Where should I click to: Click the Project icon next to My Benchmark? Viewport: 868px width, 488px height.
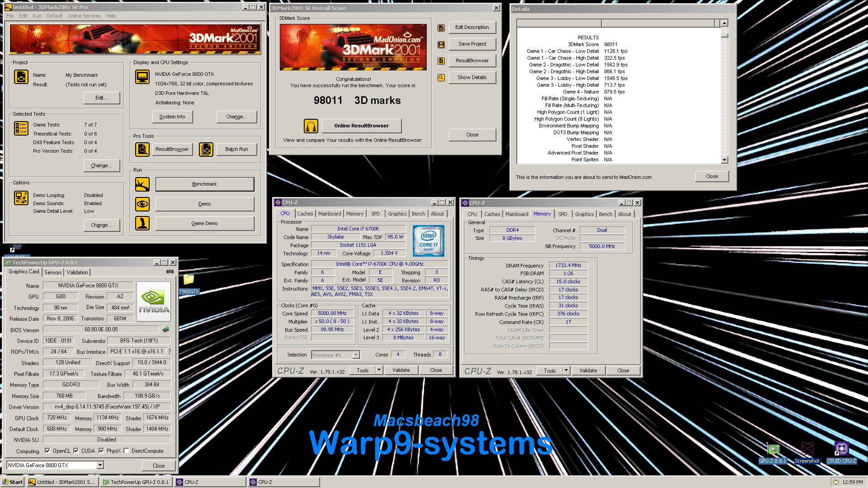click(21, 77)
